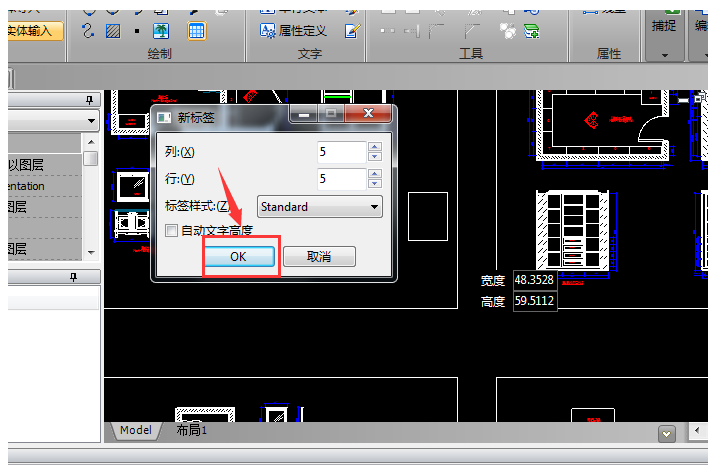This screenshot has width=715, height=469.
Task: Click the 取消 button in the dialog
Action: [319, 257]
